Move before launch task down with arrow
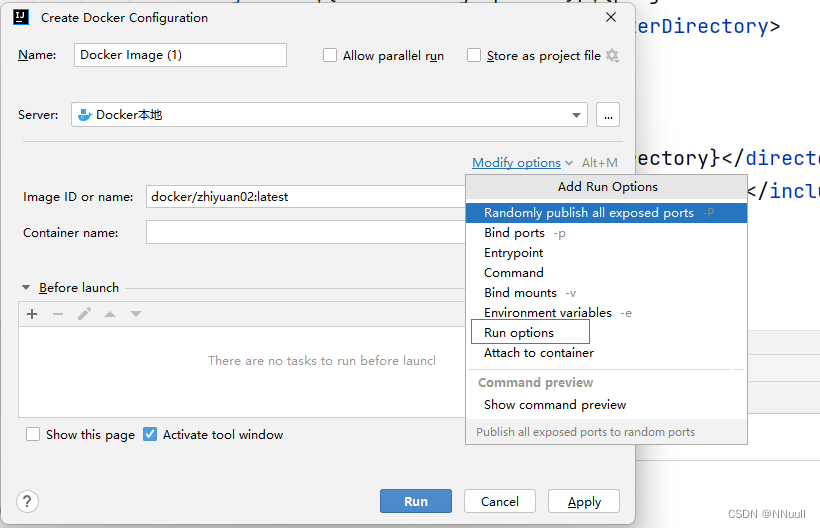This screenshot has height=528, width=820. [136, 314]
